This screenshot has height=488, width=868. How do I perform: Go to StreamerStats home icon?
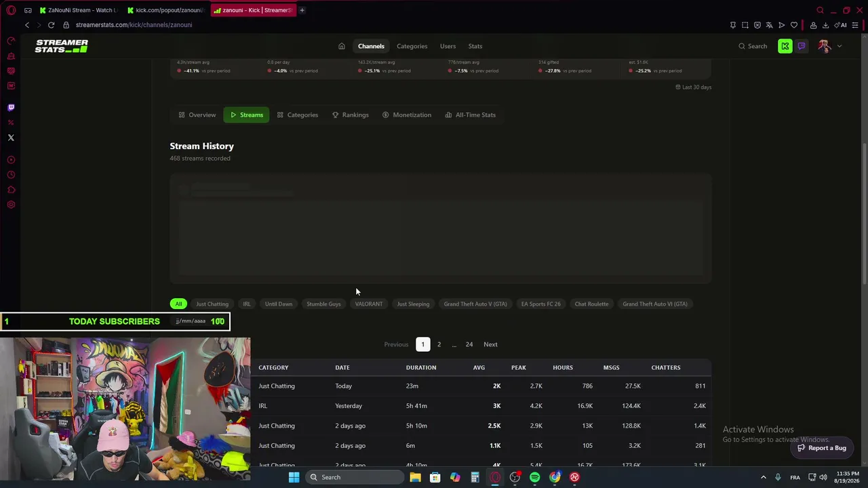(x=342, y=46)
